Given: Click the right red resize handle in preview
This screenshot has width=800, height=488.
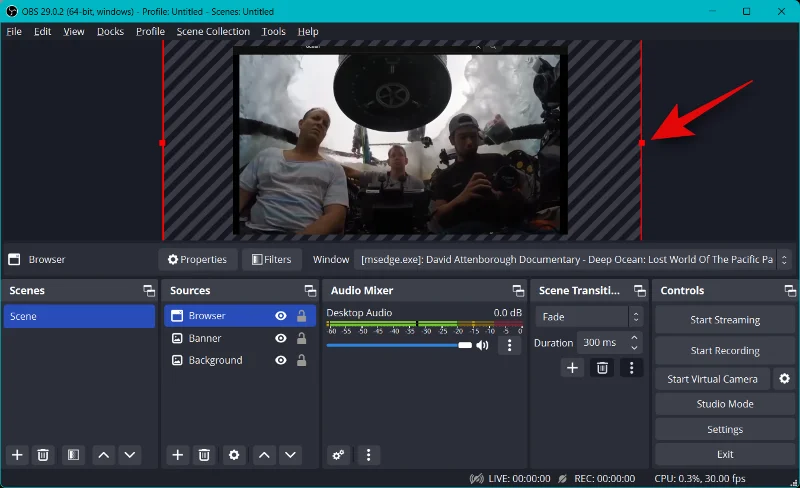Looking at the screenshot, I should click(642, 143).
